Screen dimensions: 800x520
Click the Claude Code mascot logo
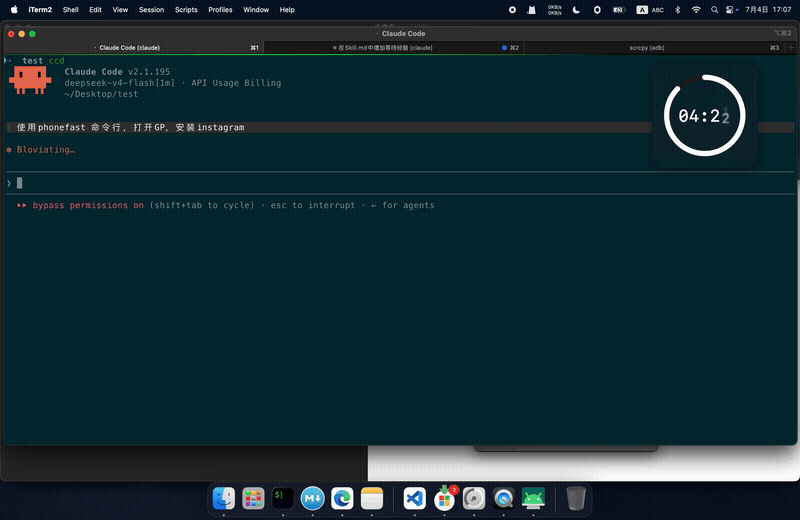(30, 81)
